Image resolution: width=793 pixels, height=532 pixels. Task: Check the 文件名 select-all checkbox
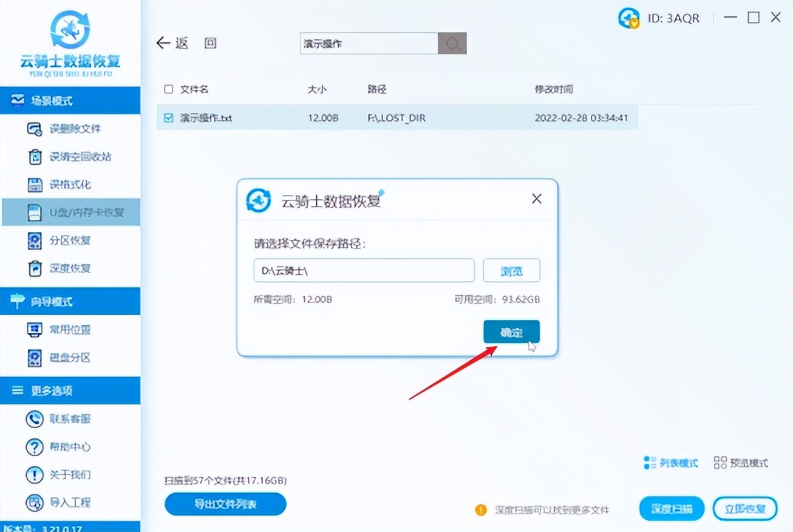tap(168, 89)
